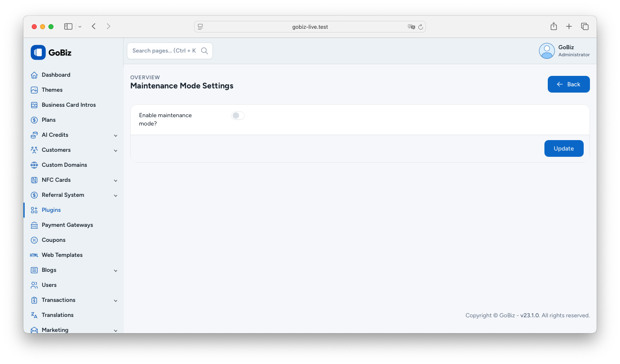Viewport: 620px width, 364px height.
Task: Open the Coupons menu link
Action: [73, 240]
